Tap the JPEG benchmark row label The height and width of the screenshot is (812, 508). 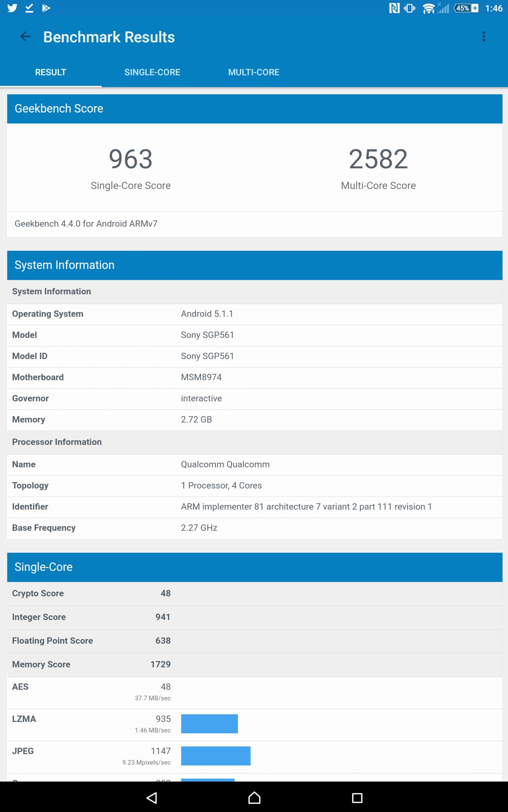tap(23, 751)
